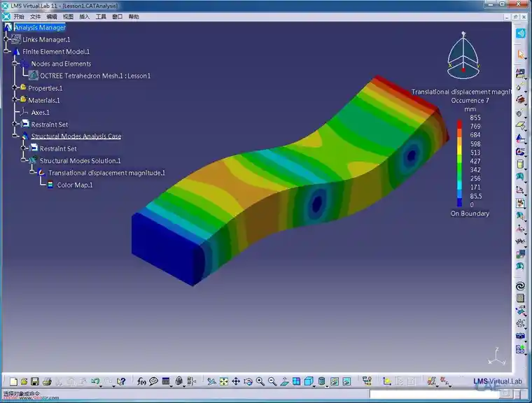Click the 'Occurrence 7' legend text
Viewport: 532px width, 403px height.
(x=470, y=101)
